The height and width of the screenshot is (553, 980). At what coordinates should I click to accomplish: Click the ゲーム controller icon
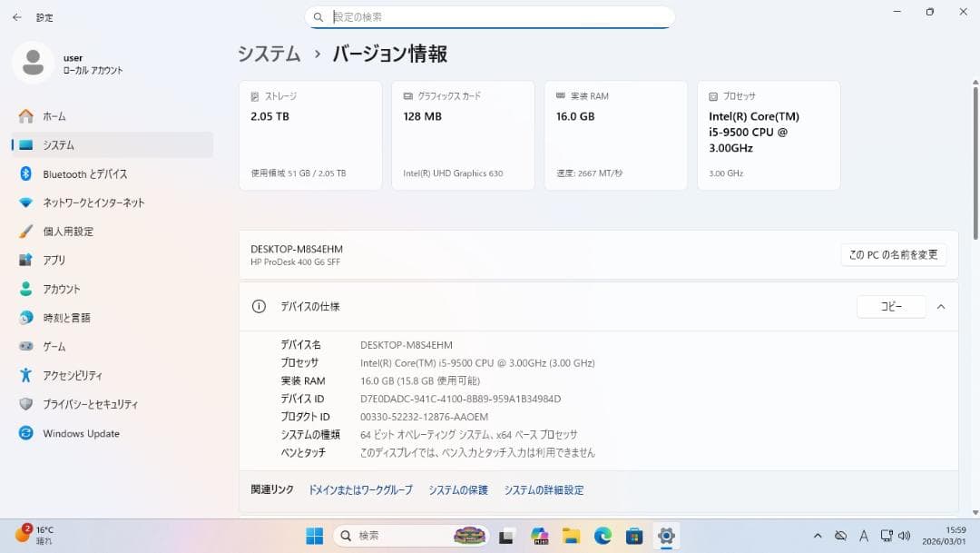click(x=25, y=346)
